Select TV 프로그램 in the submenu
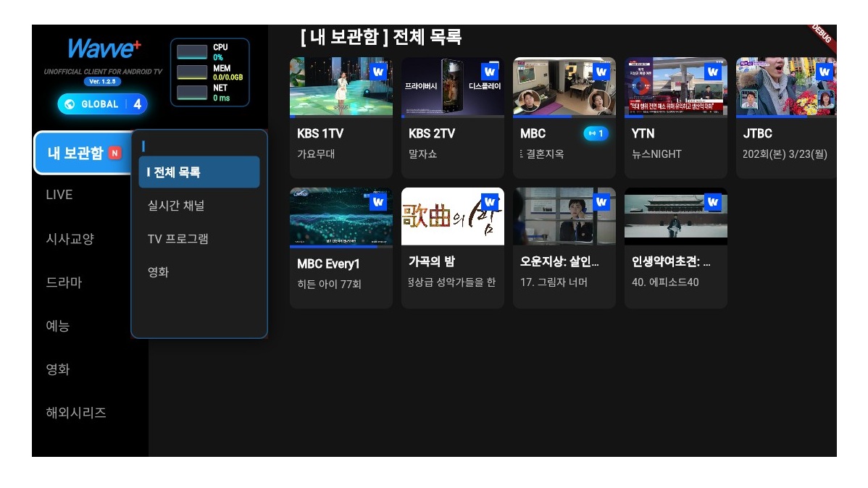The width and height of the screenshot is (868, 488). [x=178, y=238]
